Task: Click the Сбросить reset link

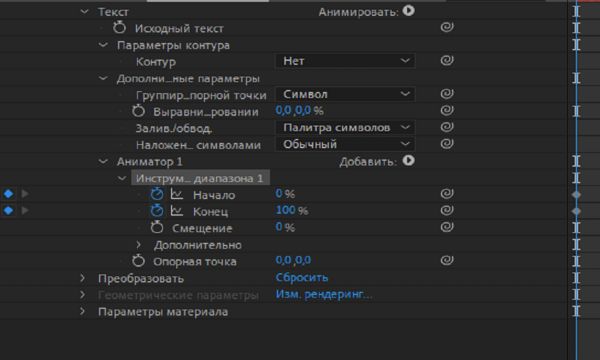Action: click(x=302, y=277)
